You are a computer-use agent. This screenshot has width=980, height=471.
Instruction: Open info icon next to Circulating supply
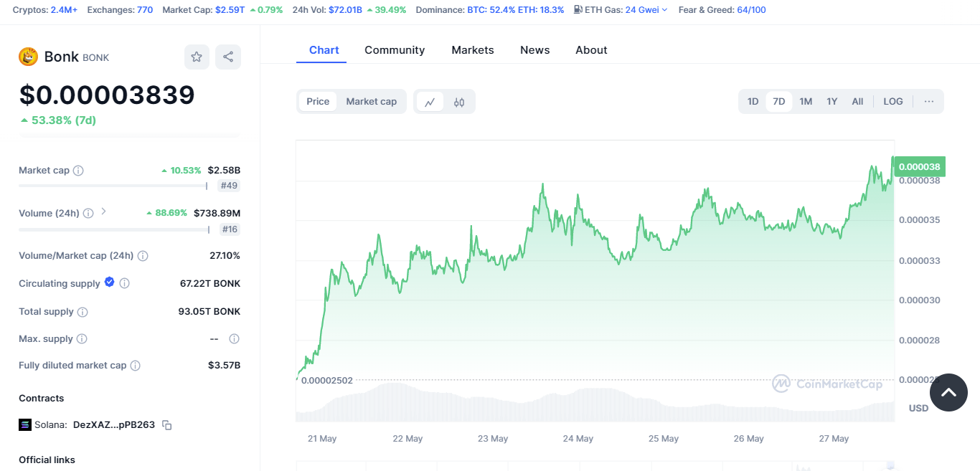125,284
